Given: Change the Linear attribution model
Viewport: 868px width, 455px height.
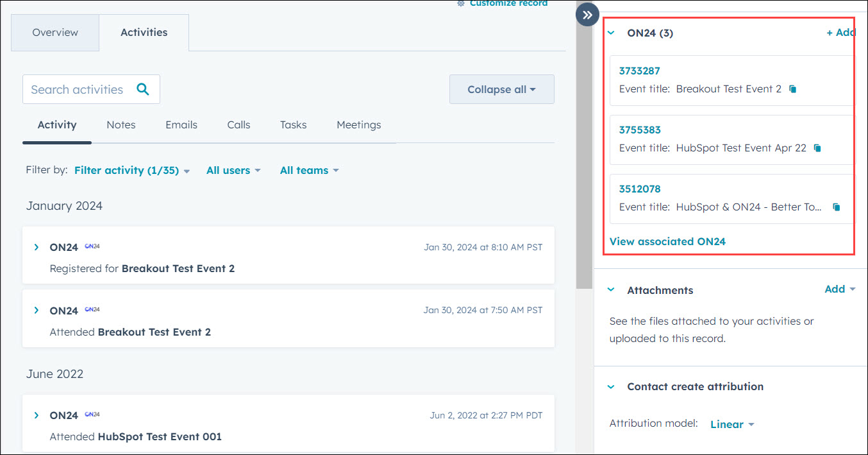Looking at the screenshot, I should tap(732, 424).
